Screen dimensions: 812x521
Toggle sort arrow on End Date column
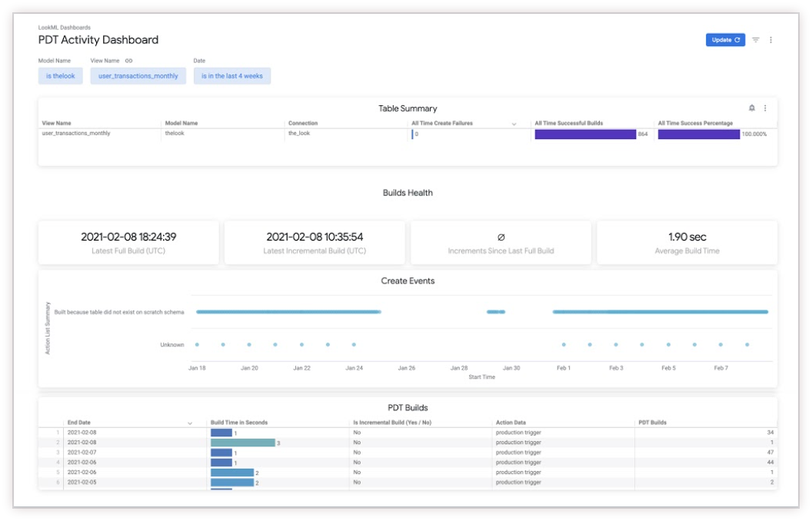(190, 423)
